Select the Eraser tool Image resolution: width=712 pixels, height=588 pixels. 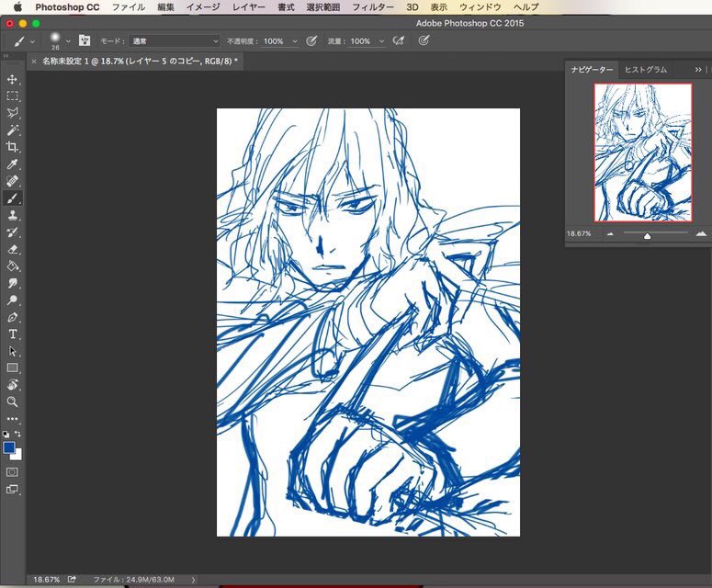(13, 249)
